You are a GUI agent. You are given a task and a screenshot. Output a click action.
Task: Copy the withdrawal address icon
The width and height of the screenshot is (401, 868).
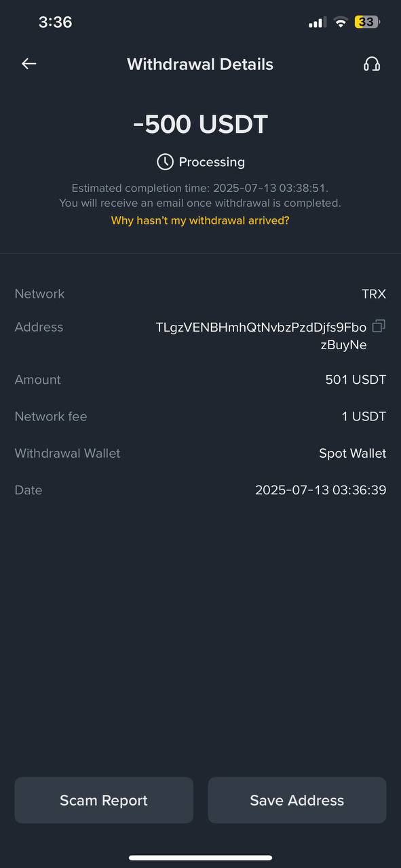(x=379, y=326)
